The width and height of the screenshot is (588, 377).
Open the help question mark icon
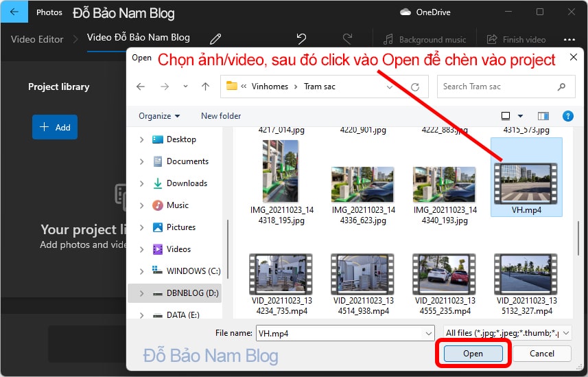[567, 116]
